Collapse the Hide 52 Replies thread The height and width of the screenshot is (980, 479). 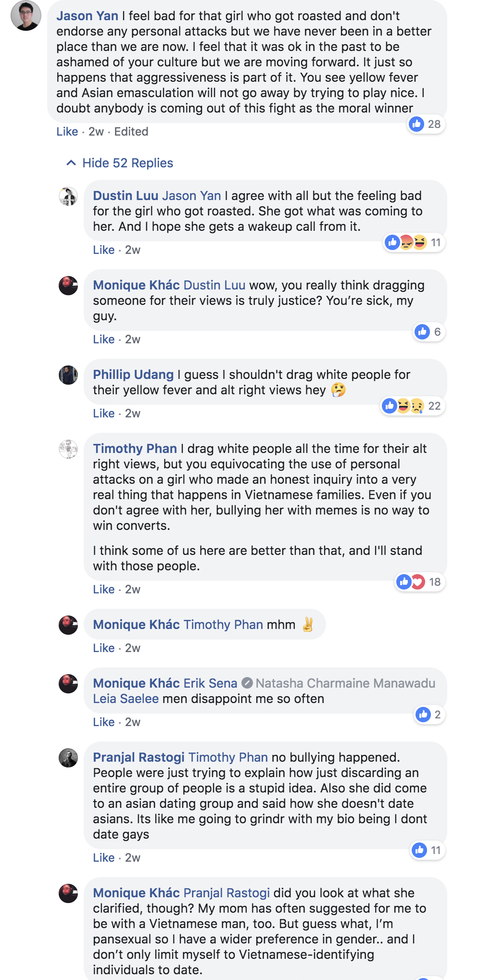click(x=120, y=163)
